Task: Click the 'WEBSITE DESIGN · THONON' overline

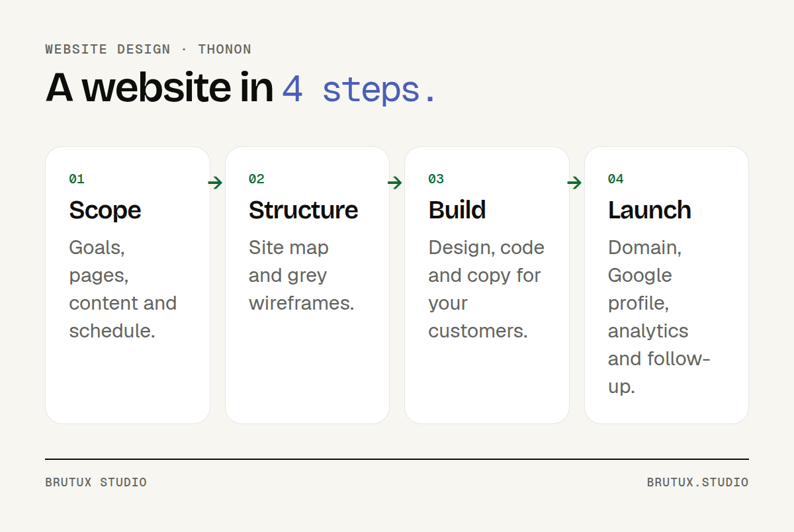Action: pyautogui.click(x=148, y=49)
